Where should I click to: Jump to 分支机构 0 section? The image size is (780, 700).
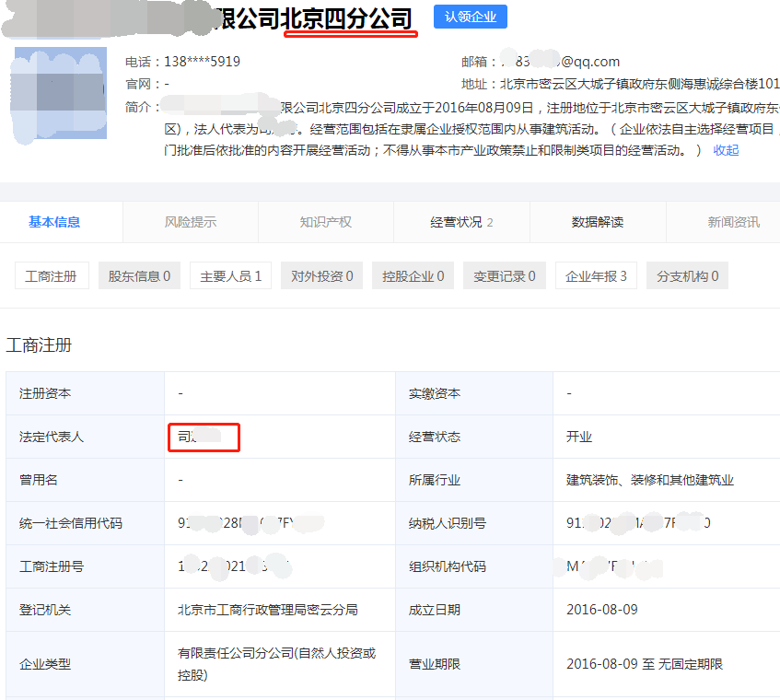687,276
